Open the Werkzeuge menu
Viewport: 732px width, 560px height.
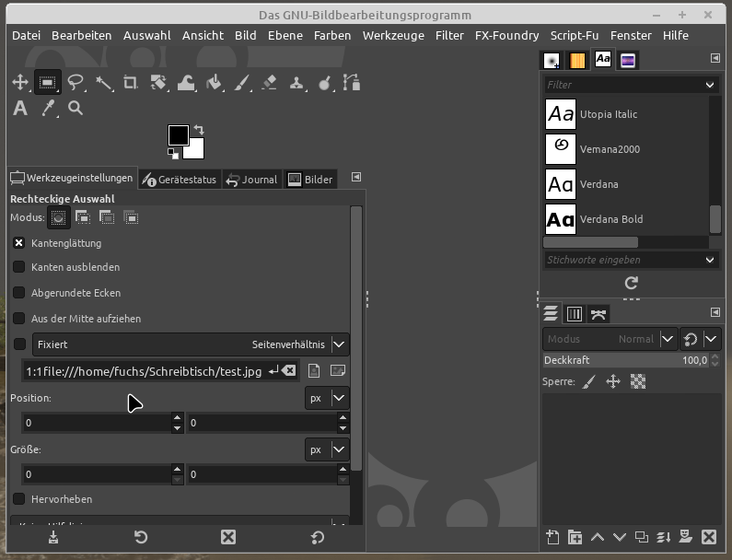(x=393, y=36)
